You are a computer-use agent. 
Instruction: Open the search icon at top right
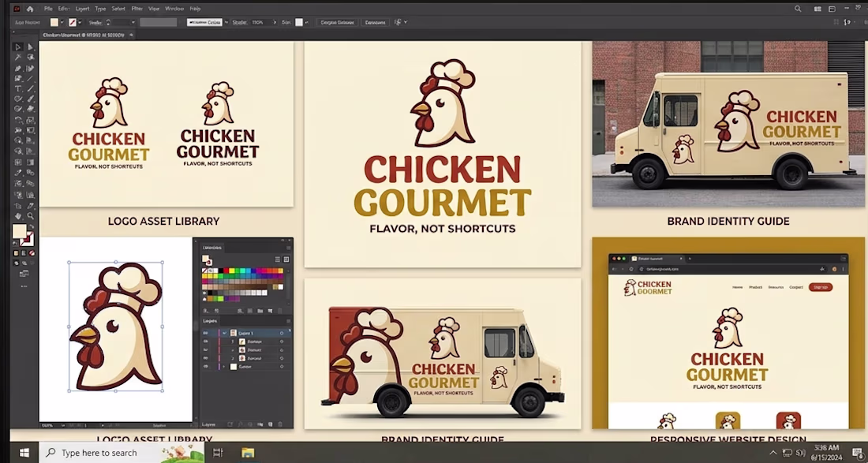798,9
